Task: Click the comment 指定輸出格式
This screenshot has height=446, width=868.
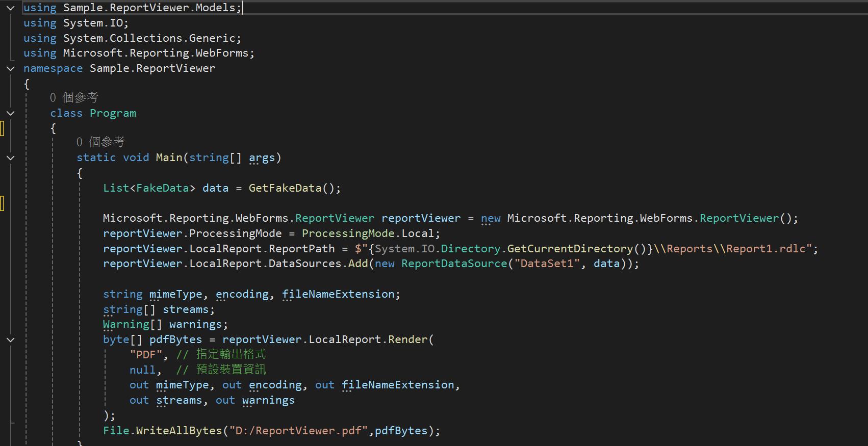Action: coord(221,354)
